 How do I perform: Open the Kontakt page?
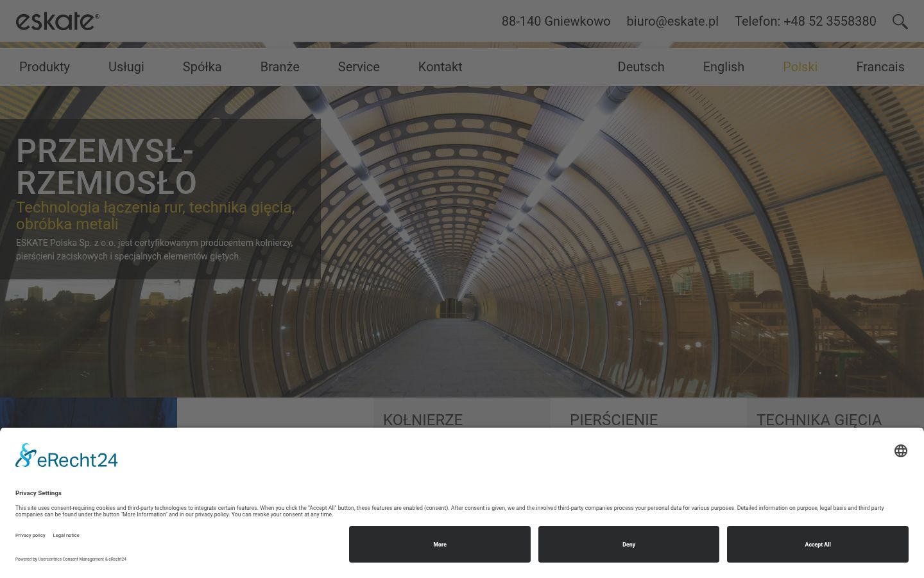point(440,67)
